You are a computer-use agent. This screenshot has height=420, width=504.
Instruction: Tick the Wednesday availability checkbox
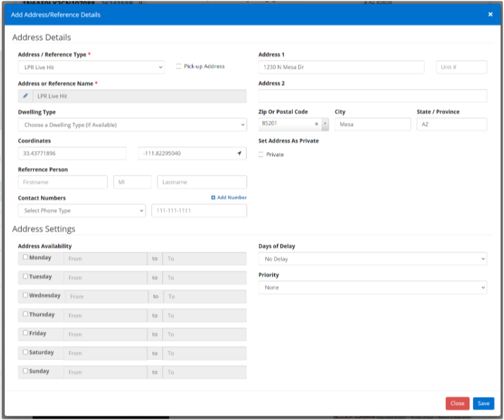[25, 295]
